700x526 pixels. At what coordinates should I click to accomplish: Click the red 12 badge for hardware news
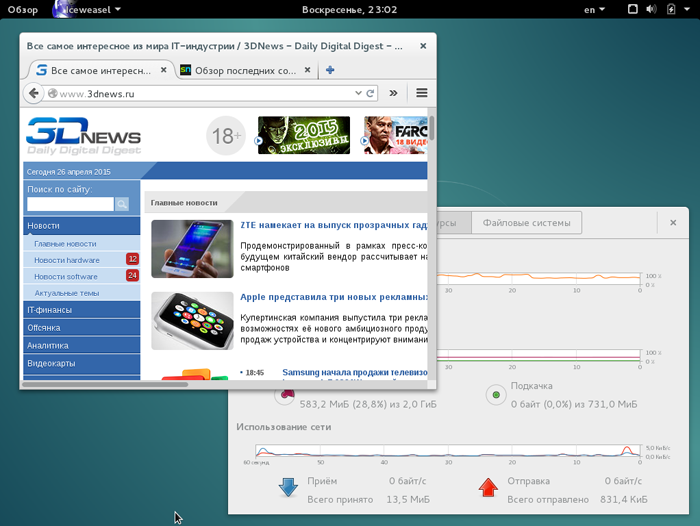coord(133,259)
